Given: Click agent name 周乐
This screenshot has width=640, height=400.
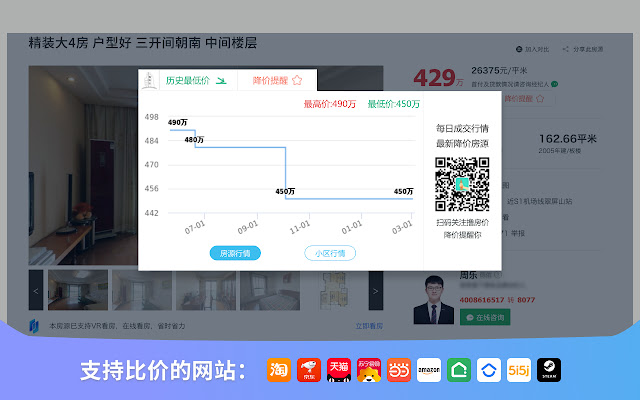Looking at the screenshot, I should click(x=468, y=275).
